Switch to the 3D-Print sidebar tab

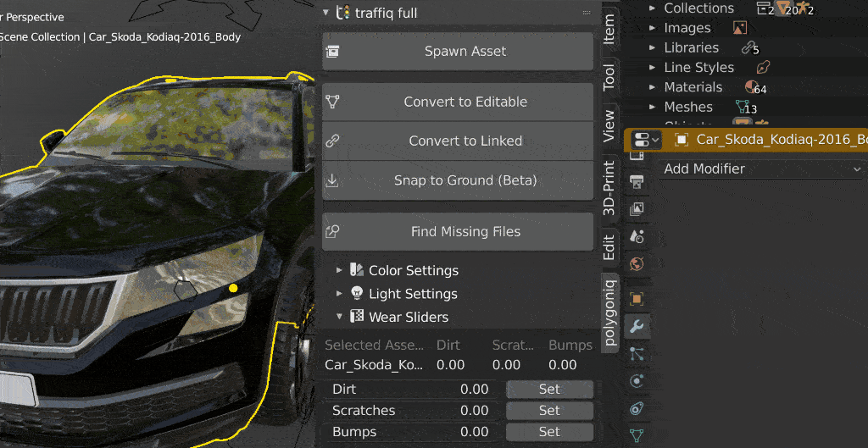click(609, 188)
